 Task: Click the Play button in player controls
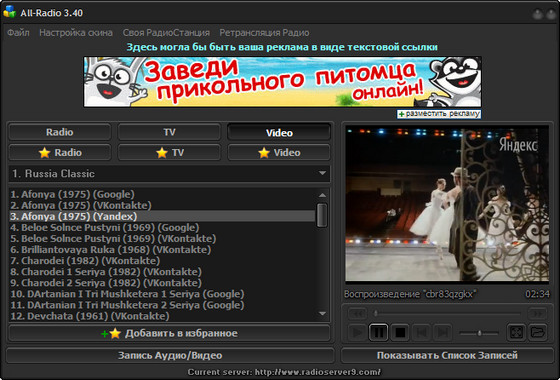click(357, 332)
